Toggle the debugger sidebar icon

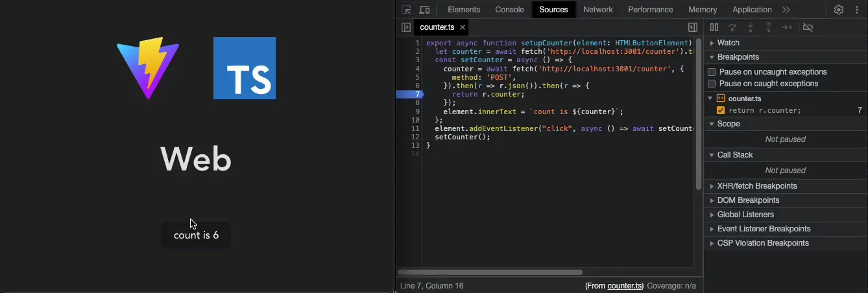pos(693,27)
